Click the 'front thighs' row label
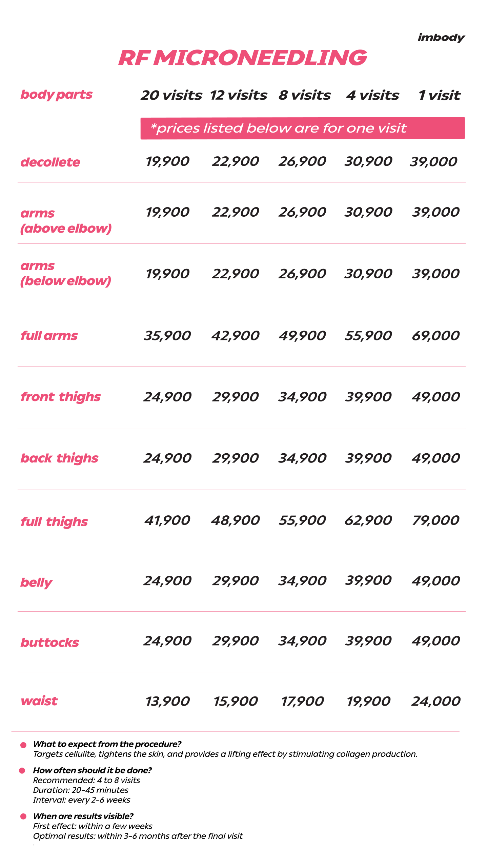 (x=61, y=397)
